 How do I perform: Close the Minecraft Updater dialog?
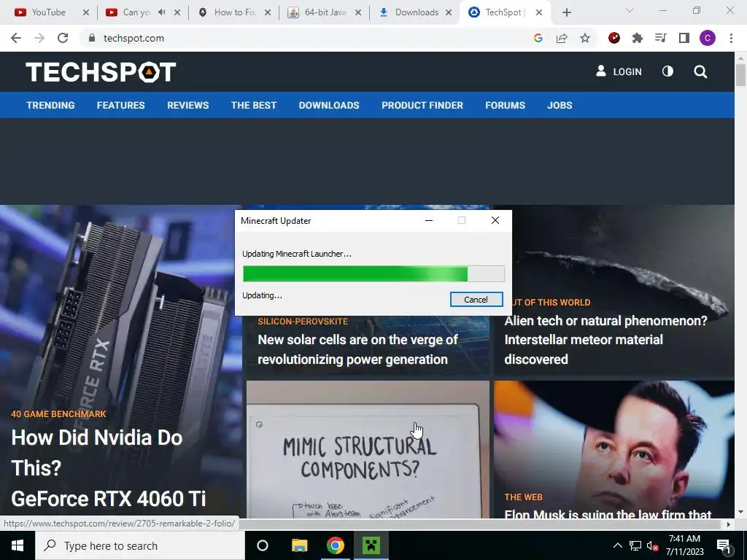[495, 220]
